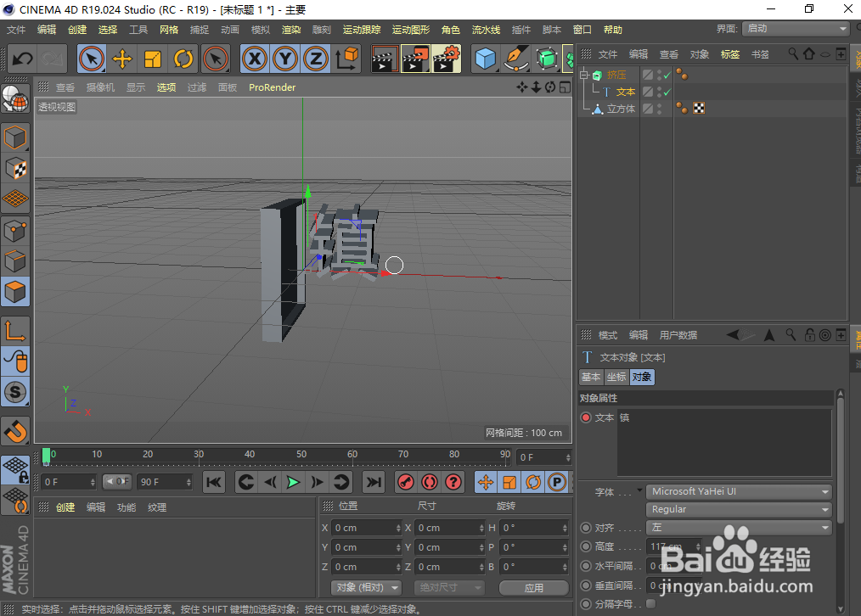Click Enable Axis icon in left sidebar

[15, 331]
